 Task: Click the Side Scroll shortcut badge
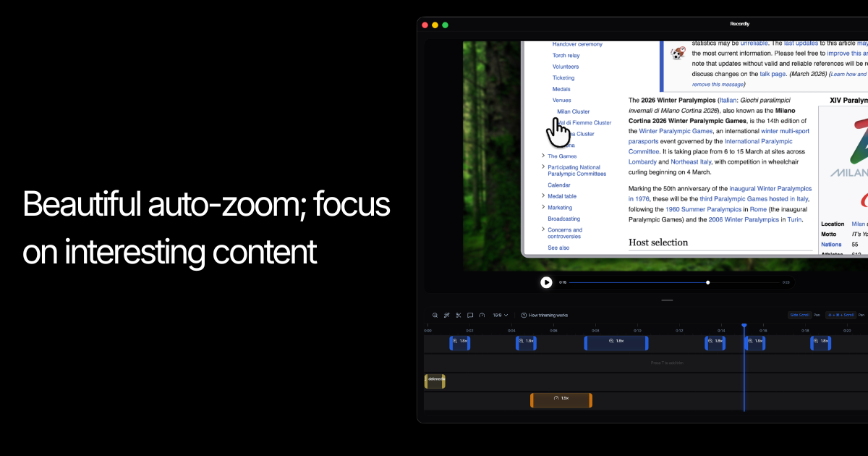799,316
